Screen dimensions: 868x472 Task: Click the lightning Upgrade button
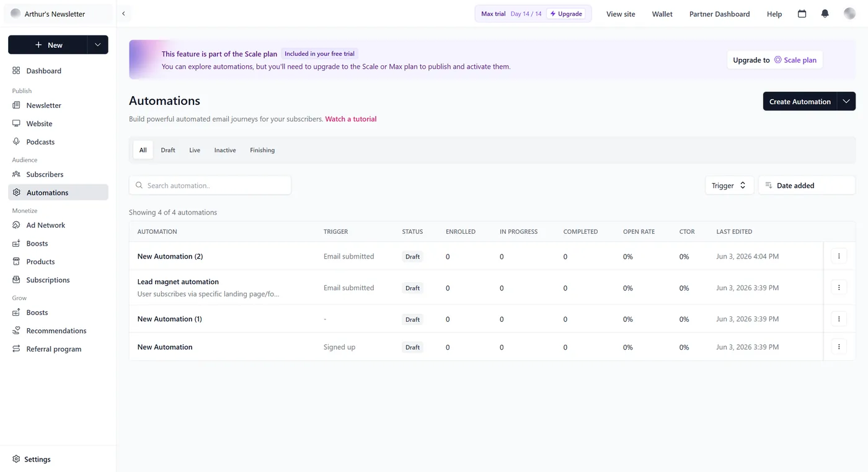[x=566, y=14]
